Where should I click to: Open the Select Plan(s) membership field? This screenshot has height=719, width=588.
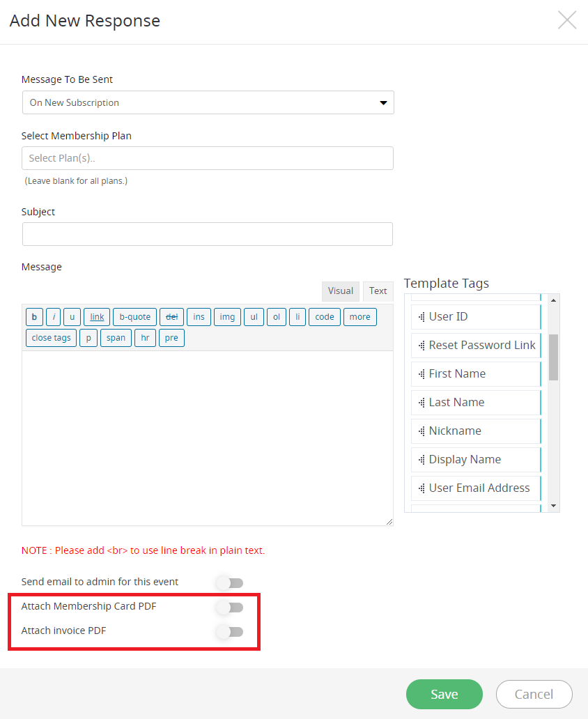[208, 158]
